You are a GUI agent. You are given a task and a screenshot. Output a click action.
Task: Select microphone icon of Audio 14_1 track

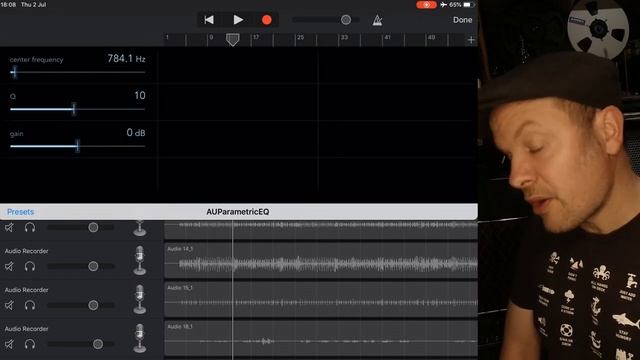pos(140,260)
